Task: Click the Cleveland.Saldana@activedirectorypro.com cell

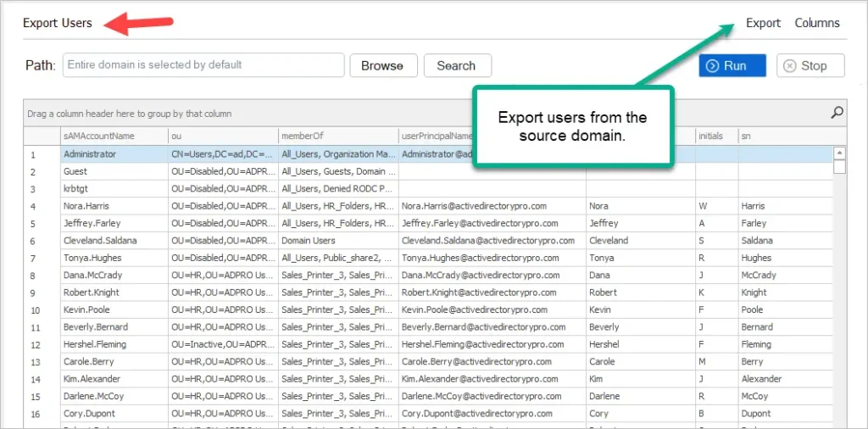Action: point(492,240)
